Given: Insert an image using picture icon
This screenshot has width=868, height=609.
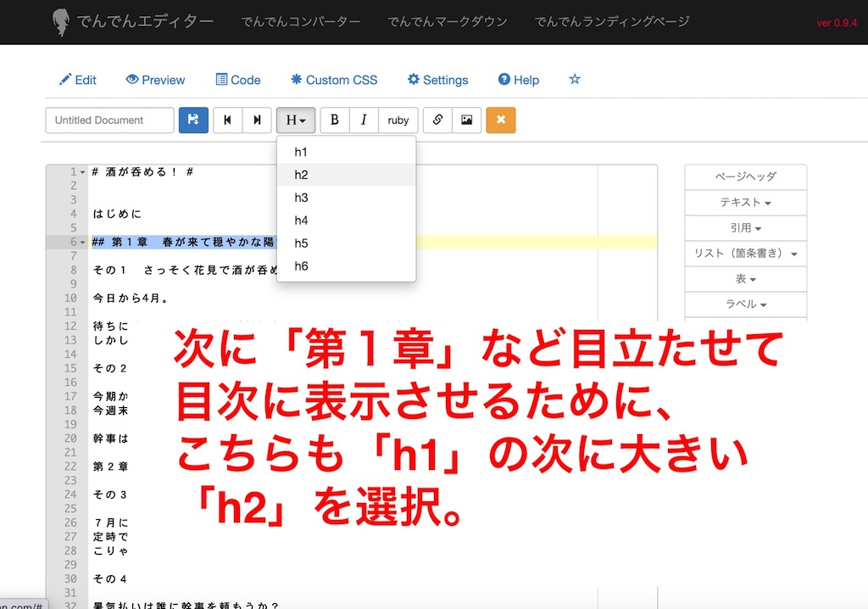Looking at the screenshot, I should [x=466, y=120].
